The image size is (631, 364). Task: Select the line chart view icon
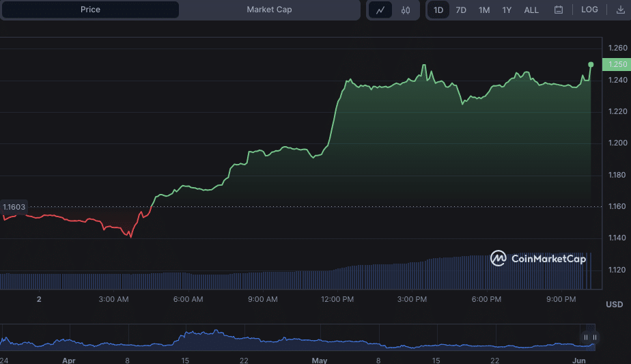pos(380,10)
